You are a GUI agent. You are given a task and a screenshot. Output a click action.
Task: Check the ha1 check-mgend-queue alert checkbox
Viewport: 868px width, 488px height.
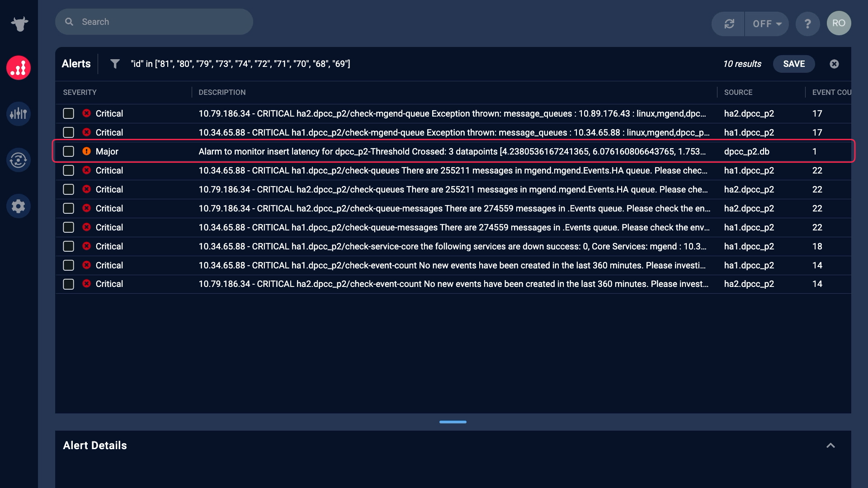(68, 132)
